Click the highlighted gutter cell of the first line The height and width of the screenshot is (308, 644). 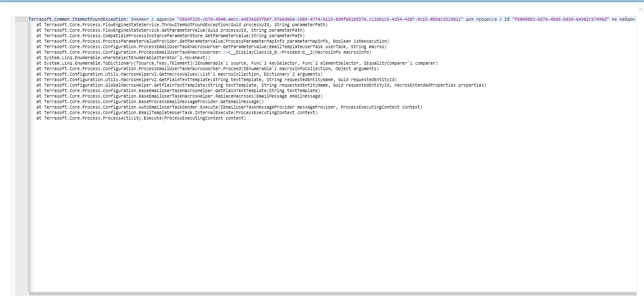pyautogui.click(x=21, y=19)
